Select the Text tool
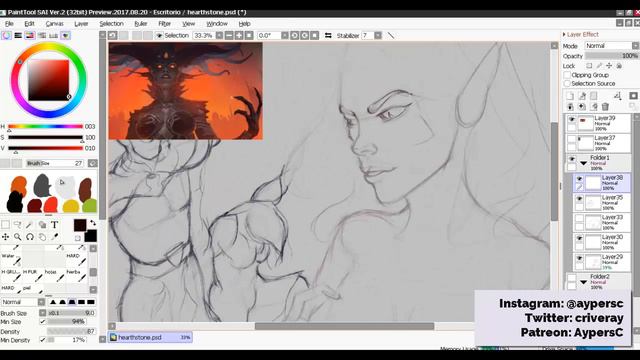640x360 pixels. coord(54,224)
